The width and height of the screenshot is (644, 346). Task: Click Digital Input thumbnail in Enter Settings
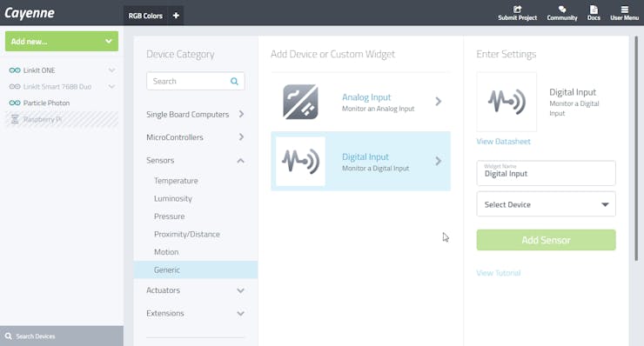tap(506, 102)
